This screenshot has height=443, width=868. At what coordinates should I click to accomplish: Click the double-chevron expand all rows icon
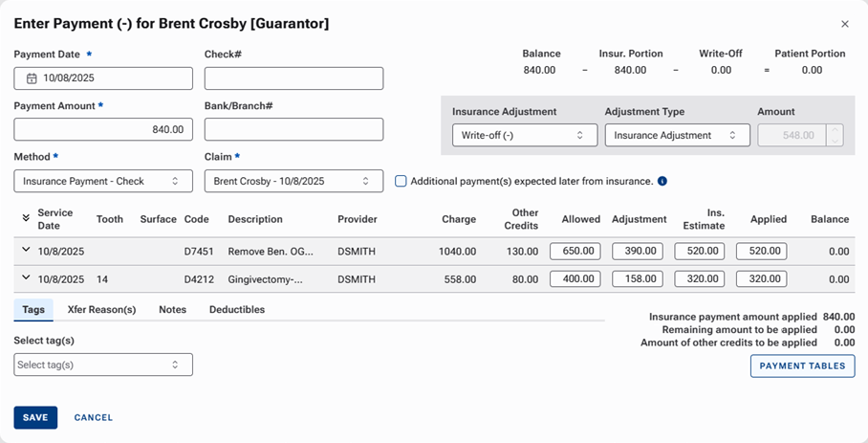coord(26,219)
